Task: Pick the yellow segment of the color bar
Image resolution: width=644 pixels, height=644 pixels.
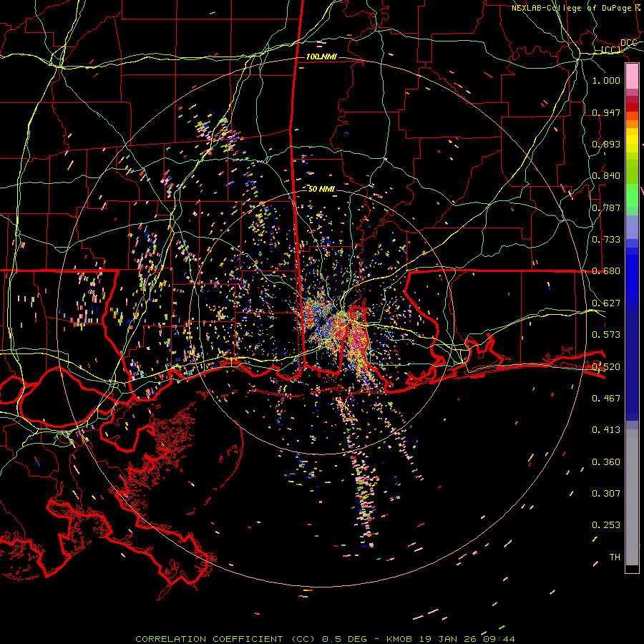Action: click(632, 141)
